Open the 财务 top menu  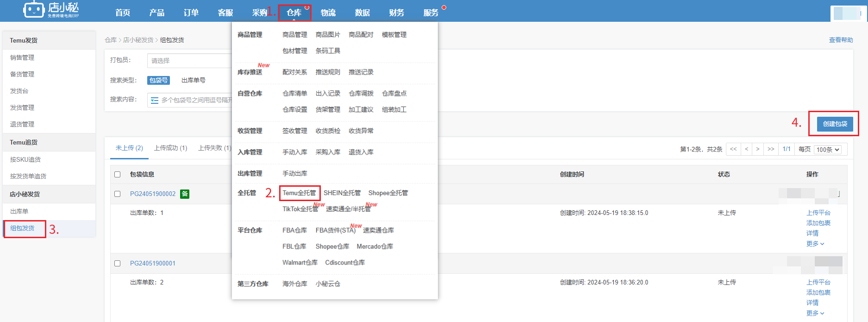tap(397, 13)
